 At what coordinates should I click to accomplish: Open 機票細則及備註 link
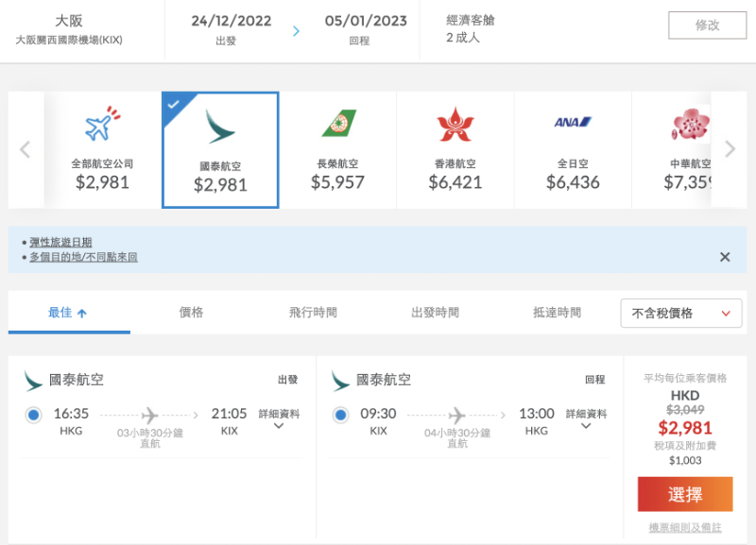tap(685, 528)
